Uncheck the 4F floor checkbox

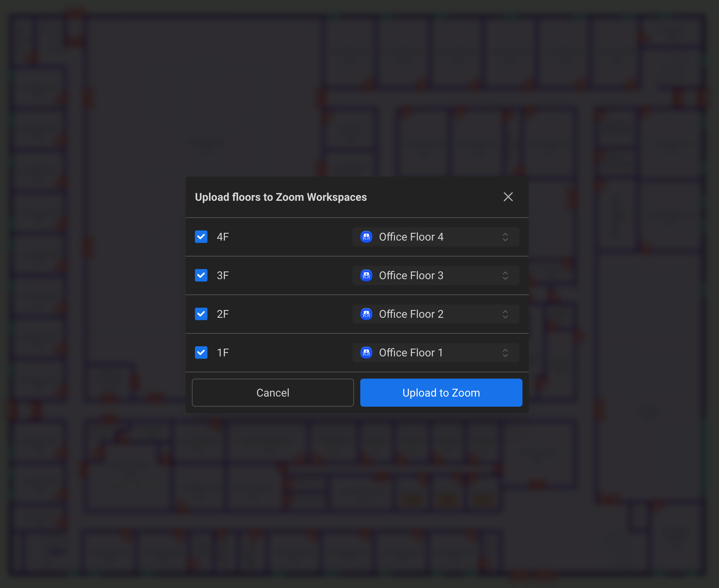pos(201,237)
